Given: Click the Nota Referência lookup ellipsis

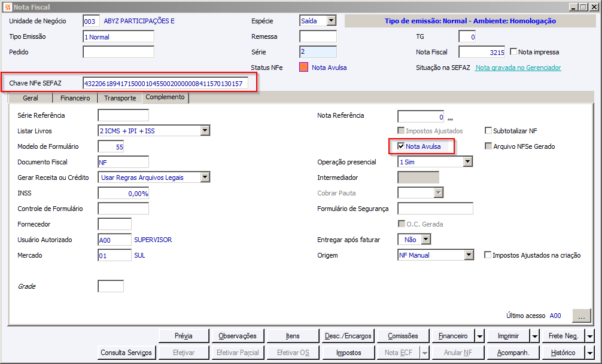Looking at the screenshot, I should pos(451,117).
